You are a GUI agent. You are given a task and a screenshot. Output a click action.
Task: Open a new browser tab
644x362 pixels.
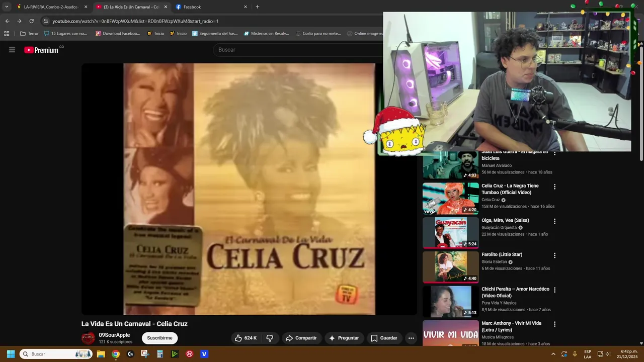[258, 7]
